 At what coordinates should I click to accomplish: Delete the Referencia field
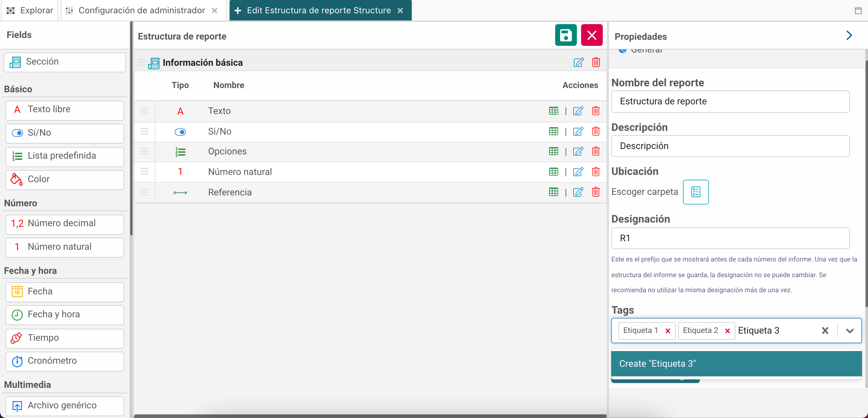(x=596, y=192)
